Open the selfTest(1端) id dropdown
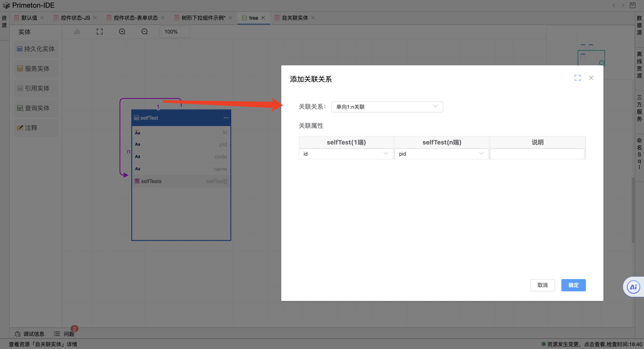This screenshot has width=644, height=349. pyautogui.click(x=345, y=154)
